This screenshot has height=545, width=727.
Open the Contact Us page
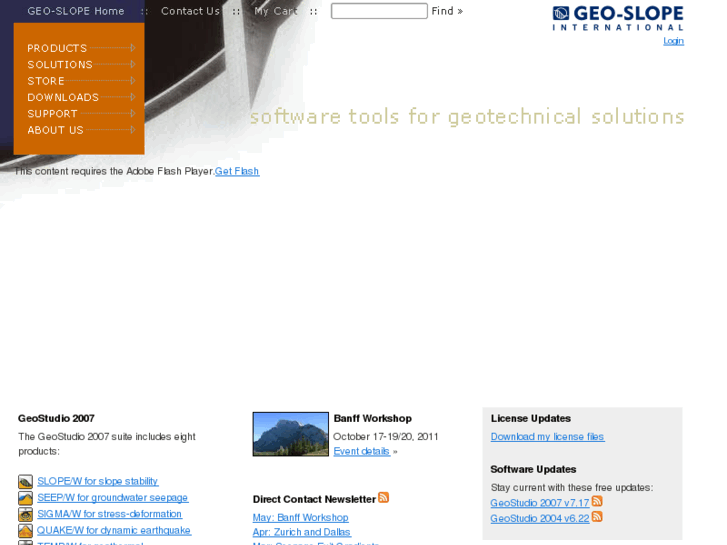tap(190, 11)
